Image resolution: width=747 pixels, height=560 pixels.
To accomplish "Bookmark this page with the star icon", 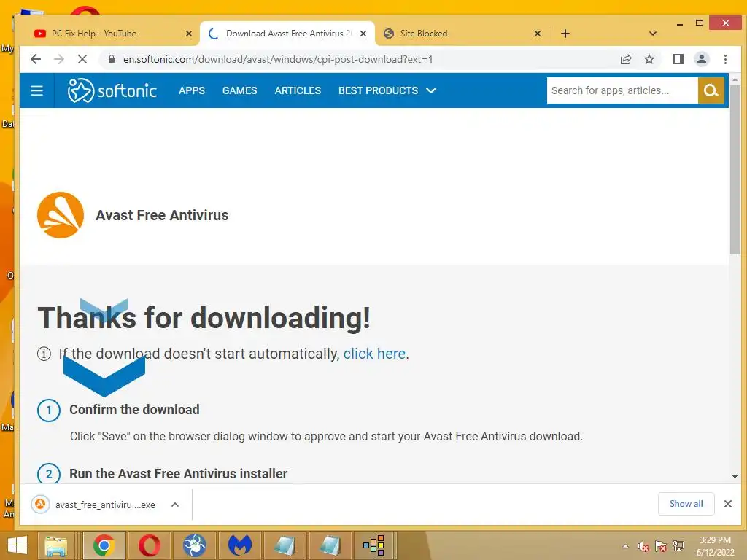I will click(x=649, y=59).
